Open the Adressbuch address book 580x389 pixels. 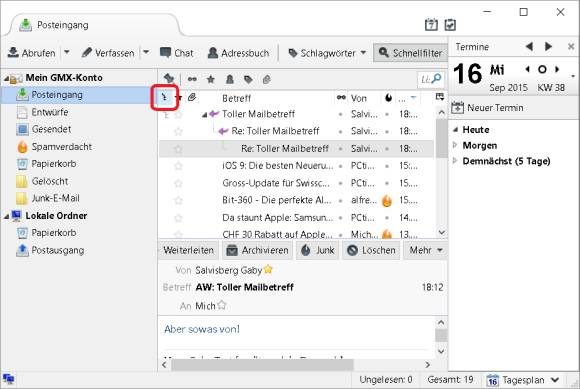point(239,53)
